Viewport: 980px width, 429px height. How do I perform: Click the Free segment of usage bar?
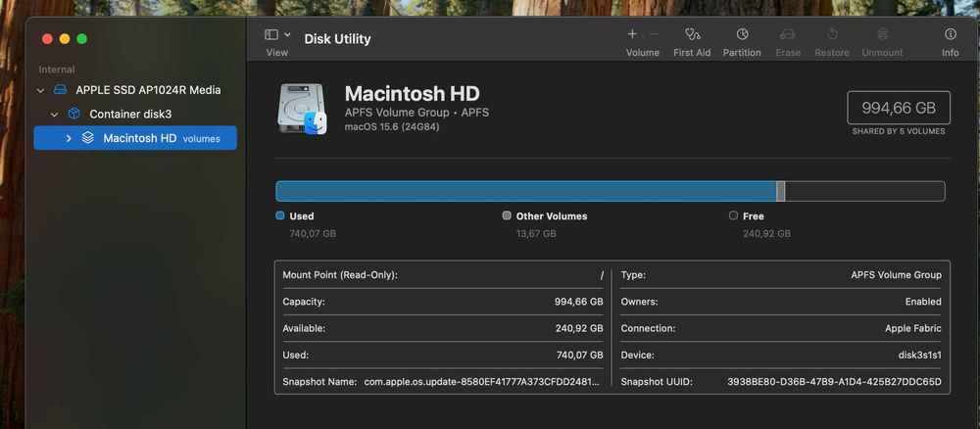click(x=865, y=191)
